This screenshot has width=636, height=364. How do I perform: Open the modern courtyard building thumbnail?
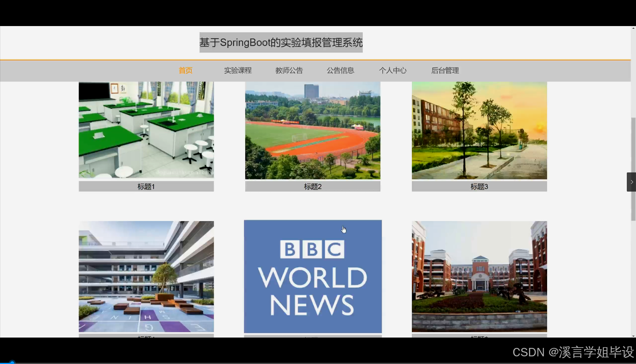coord(146,277)
